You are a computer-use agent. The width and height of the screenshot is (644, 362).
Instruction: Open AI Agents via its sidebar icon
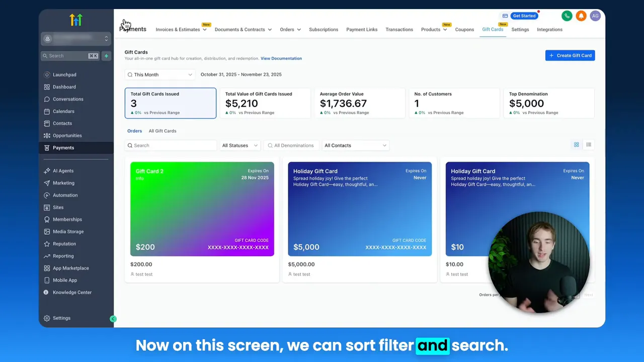click(x=47, y=171)
